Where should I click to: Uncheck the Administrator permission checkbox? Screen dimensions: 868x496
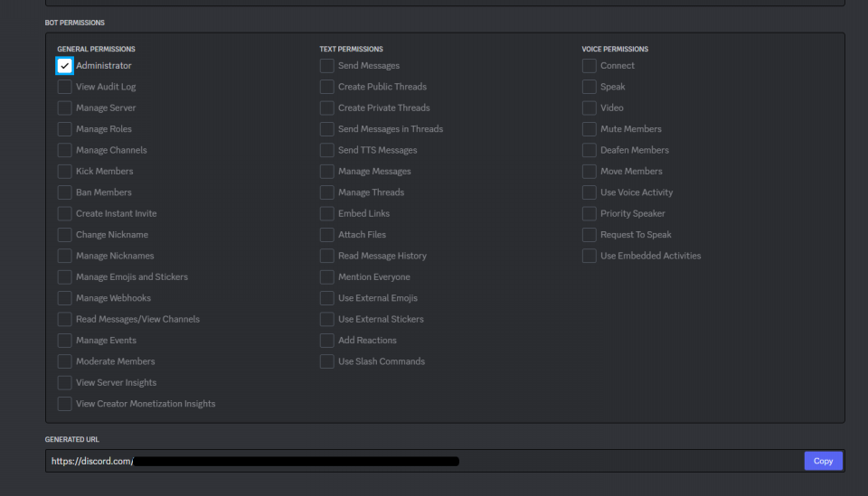[64, 66]
